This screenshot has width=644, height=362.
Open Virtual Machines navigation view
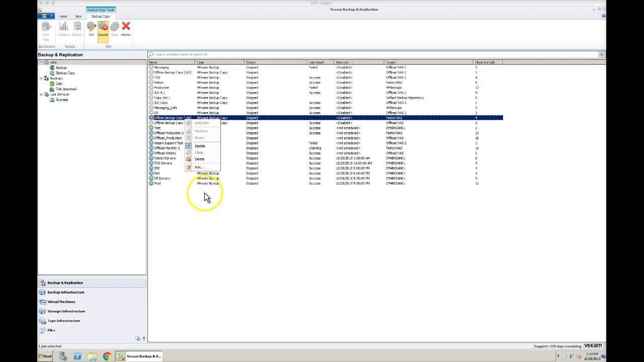click(x=92, y=302)
